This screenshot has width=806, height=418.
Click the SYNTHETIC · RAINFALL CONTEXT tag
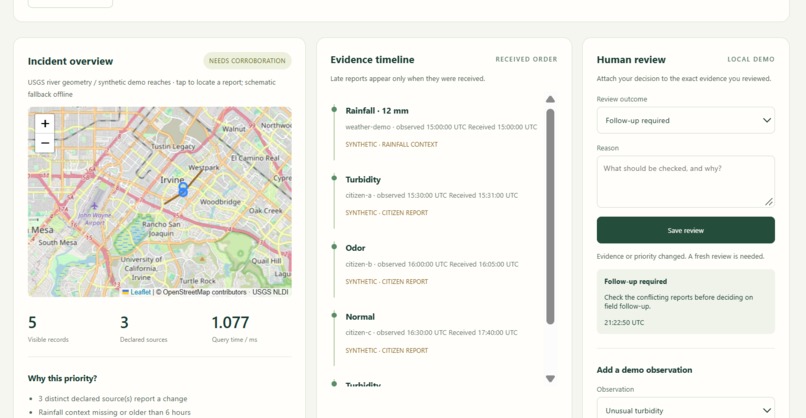pos(392,144)
